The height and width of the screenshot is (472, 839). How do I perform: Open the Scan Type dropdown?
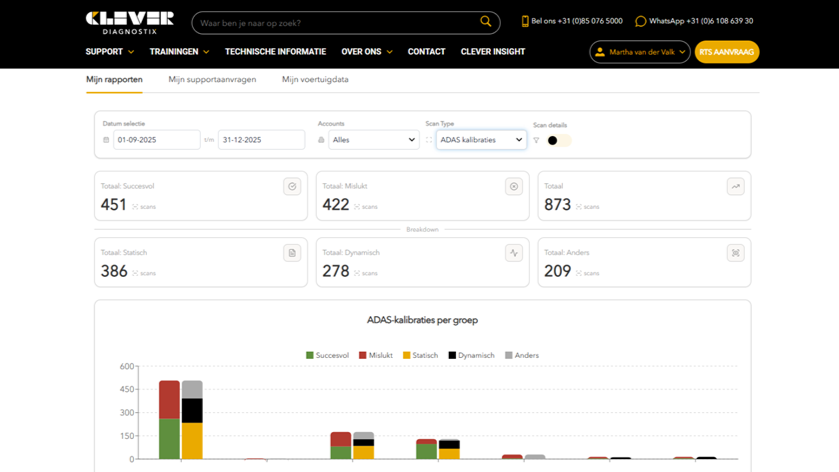point(481,140)
